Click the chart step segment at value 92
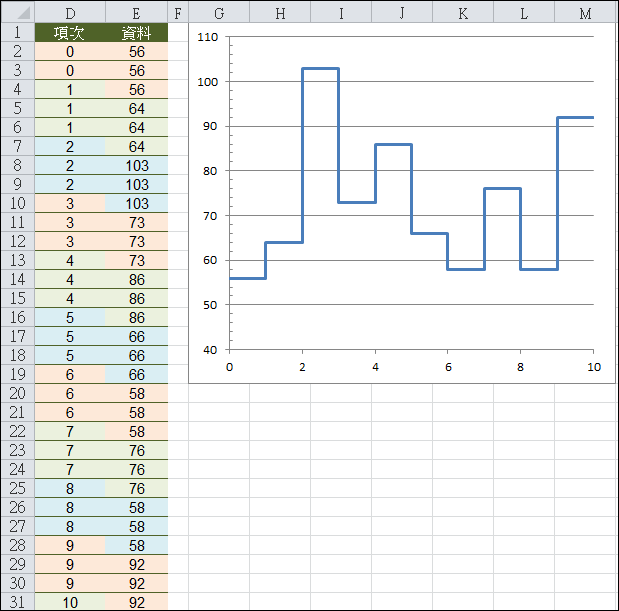 pos(576,118)
